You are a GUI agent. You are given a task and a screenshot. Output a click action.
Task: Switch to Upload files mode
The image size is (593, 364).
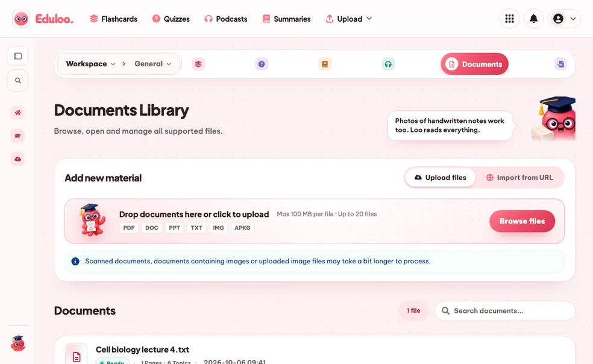pyautogui.click(x=440, y=177)
